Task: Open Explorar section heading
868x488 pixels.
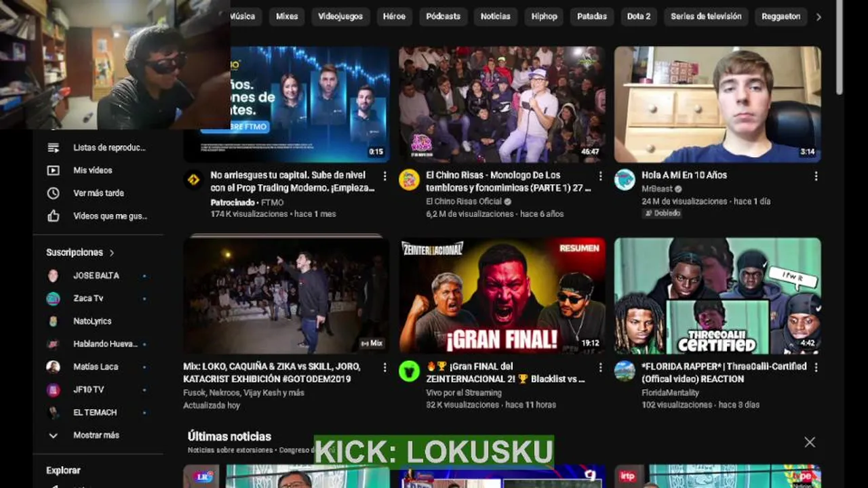Action: tap(63, 470)
